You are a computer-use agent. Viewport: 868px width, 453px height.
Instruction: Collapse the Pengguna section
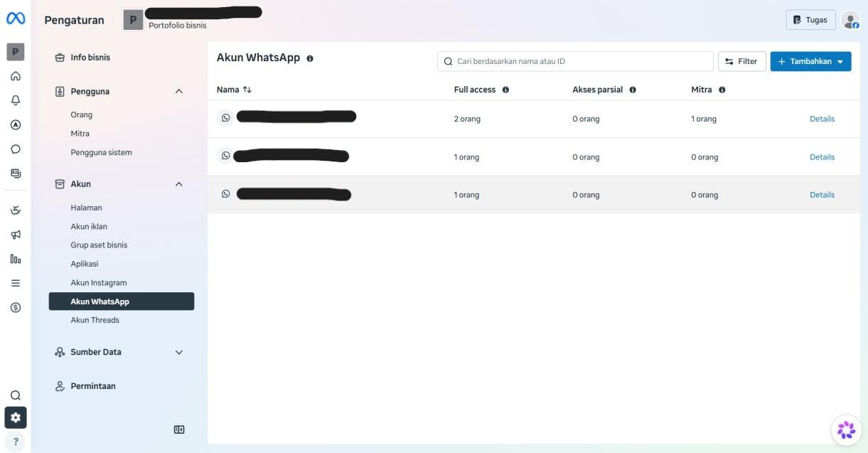(x=179, y=91)
